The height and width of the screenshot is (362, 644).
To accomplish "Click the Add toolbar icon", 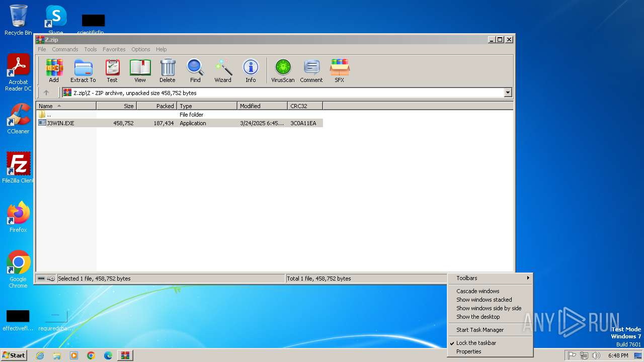I will click(54, 70).
